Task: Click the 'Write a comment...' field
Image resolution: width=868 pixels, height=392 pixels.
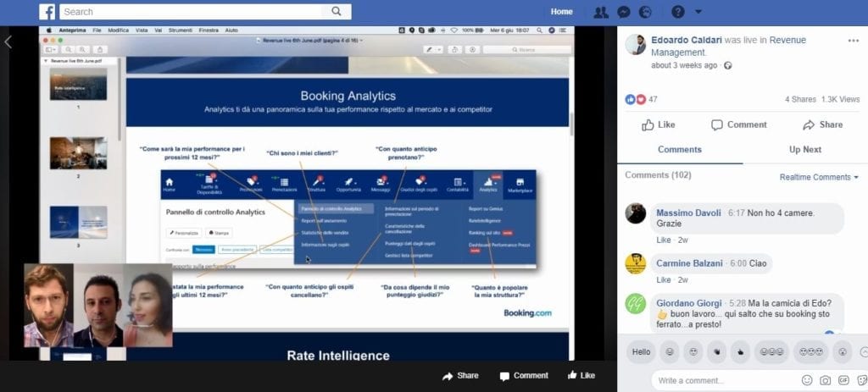Action: pyautogui.click(x=726, y=380)
